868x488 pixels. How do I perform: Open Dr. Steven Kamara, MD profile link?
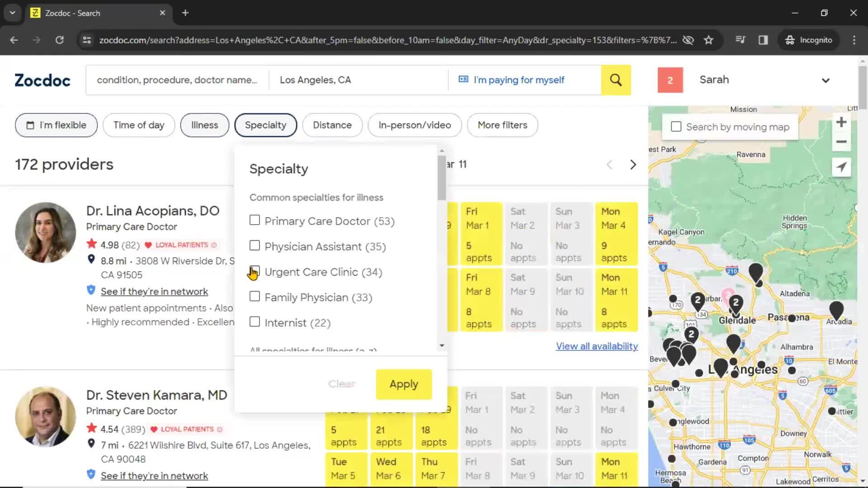pos(156,395)
